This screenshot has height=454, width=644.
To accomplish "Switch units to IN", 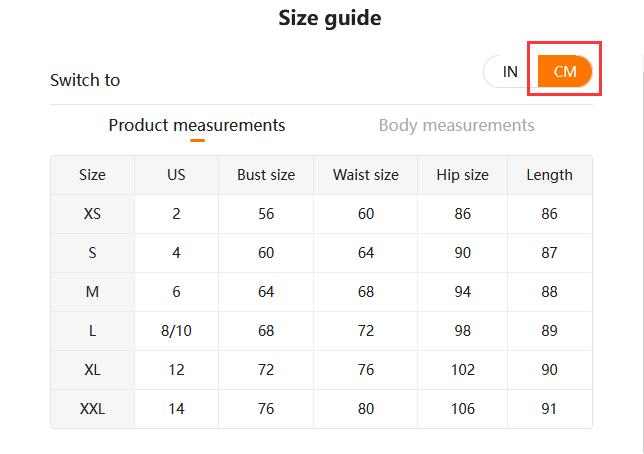I will (x=510, y=71).
